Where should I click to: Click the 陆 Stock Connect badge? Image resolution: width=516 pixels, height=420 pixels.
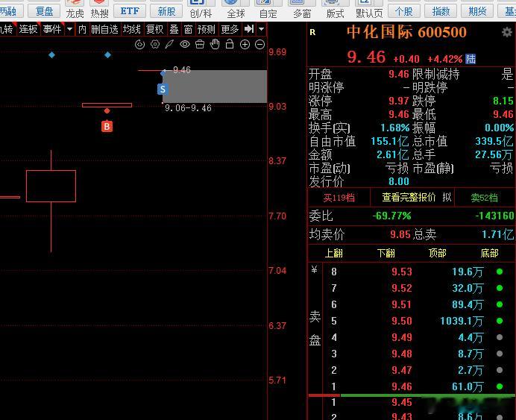coord(471,59)
